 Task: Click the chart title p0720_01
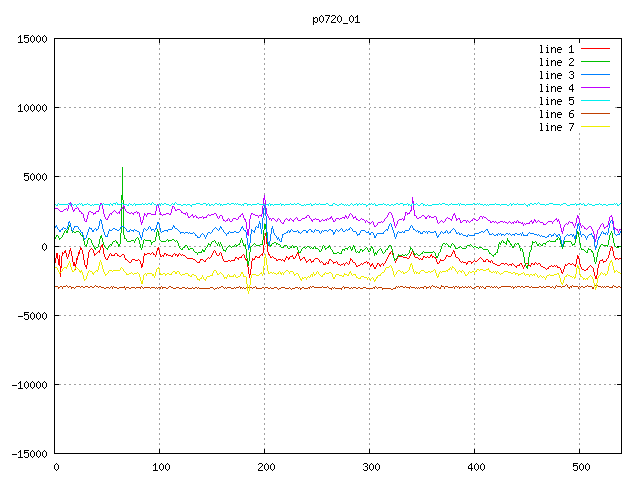tap(335, 19)
